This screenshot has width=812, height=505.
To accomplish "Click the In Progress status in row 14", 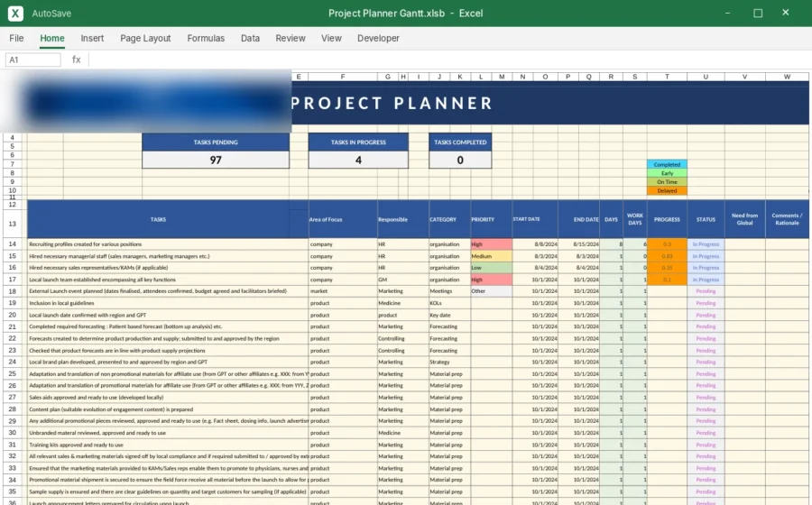I will coord(706,244).
